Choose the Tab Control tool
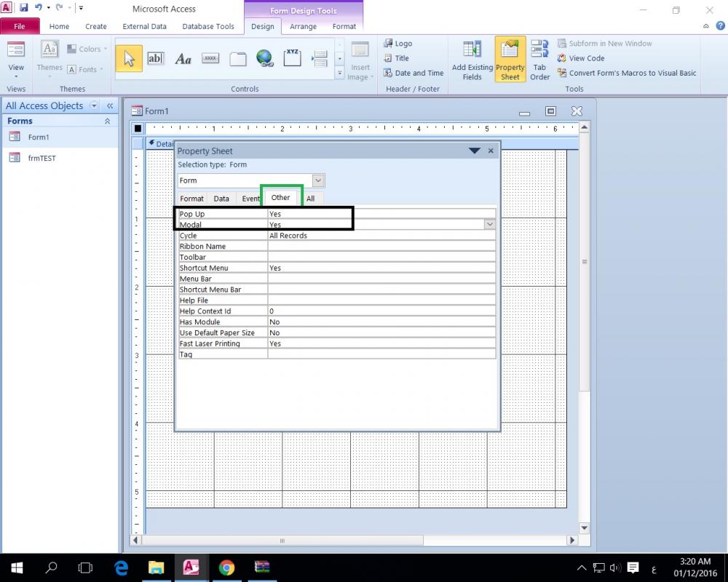728x582 pixels. coord(238,59)
